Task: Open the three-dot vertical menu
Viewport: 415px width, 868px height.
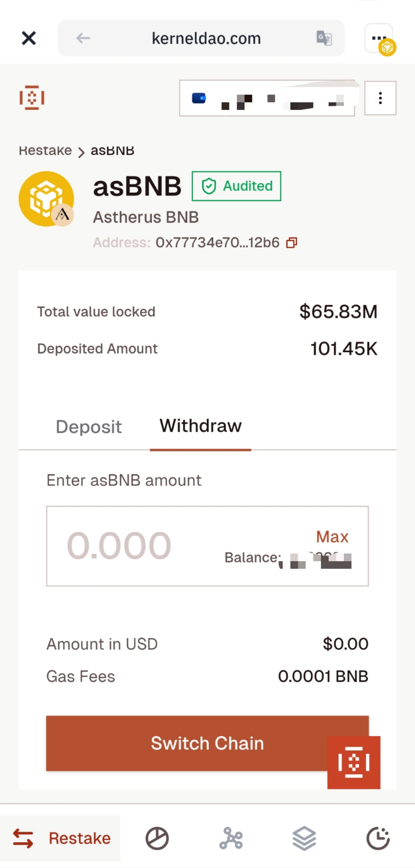Action: tap(380, 98)
